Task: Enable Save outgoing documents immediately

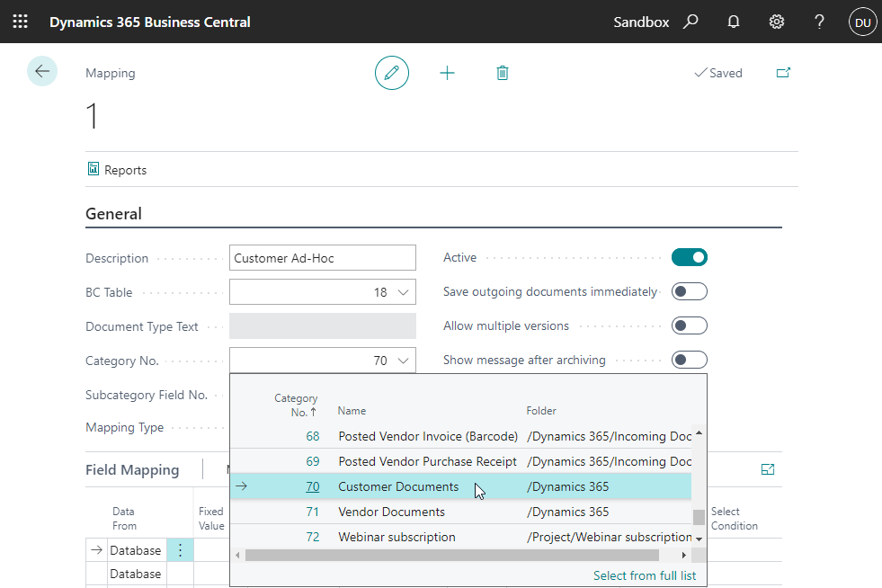Action: click(x=690, y=292)
